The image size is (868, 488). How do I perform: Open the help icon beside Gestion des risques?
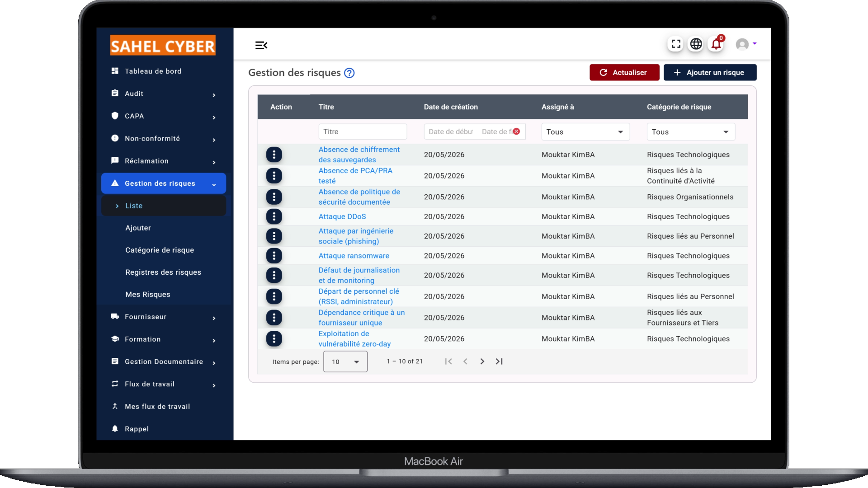(349, 73)
